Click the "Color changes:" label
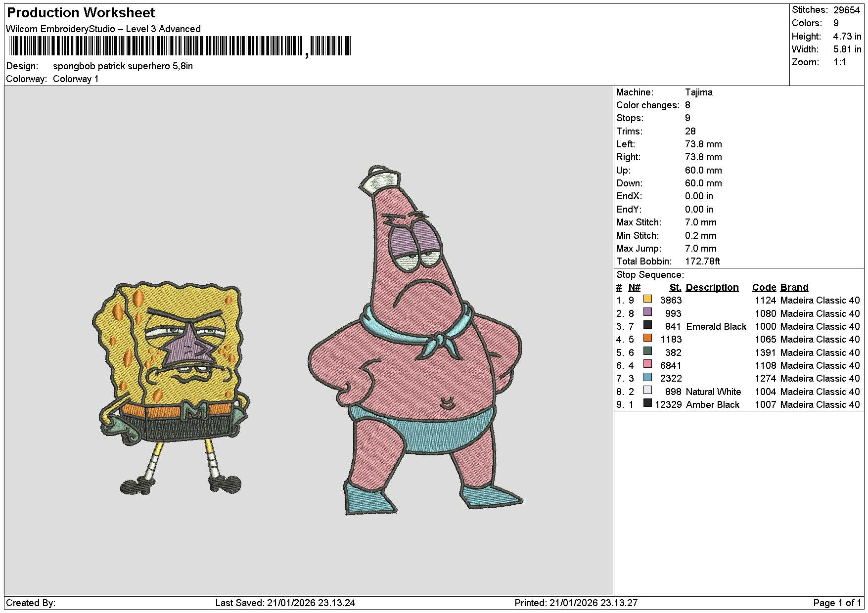This screenshot has width=868, height=613. coord(648,105)
